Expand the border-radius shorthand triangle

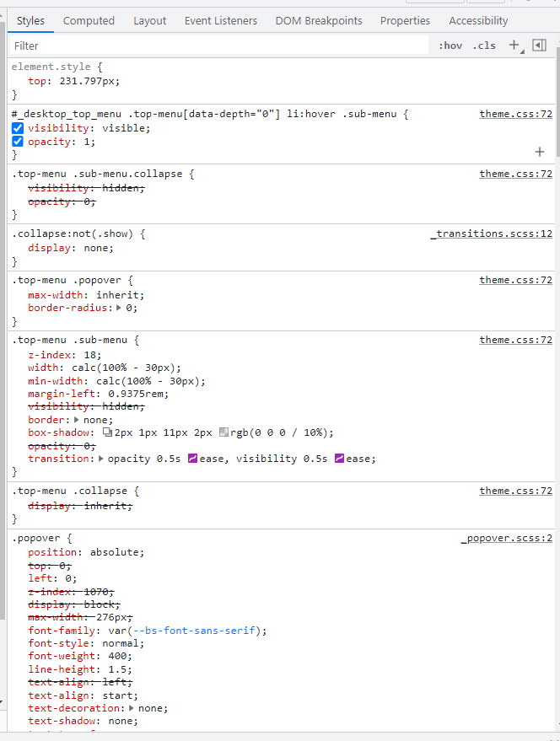(119, 308)
